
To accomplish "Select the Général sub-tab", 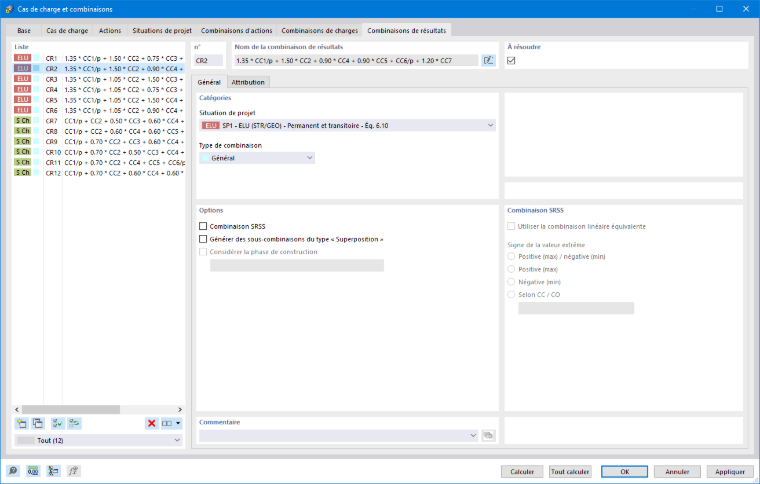I will pos(209,82).
